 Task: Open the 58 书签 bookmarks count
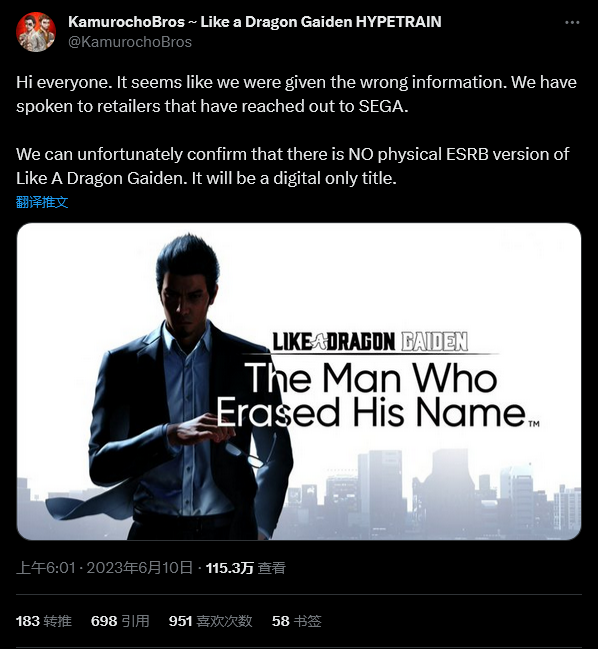(296, 621)
